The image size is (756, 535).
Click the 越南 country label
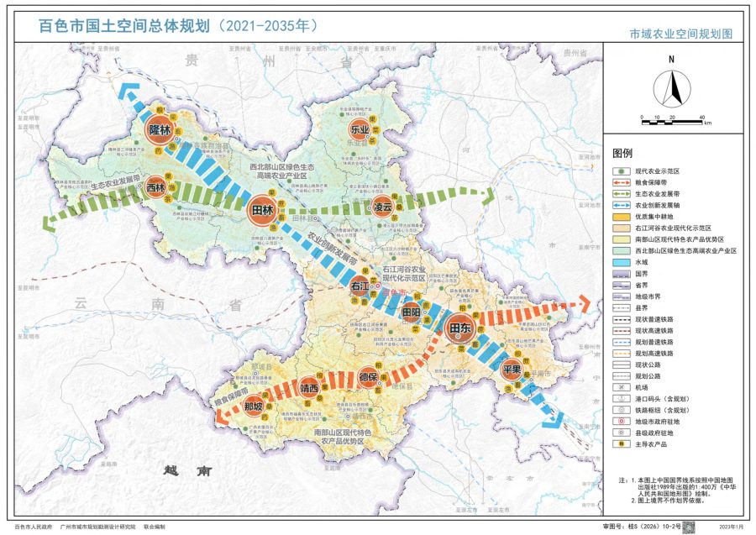[x=188, y=470]
